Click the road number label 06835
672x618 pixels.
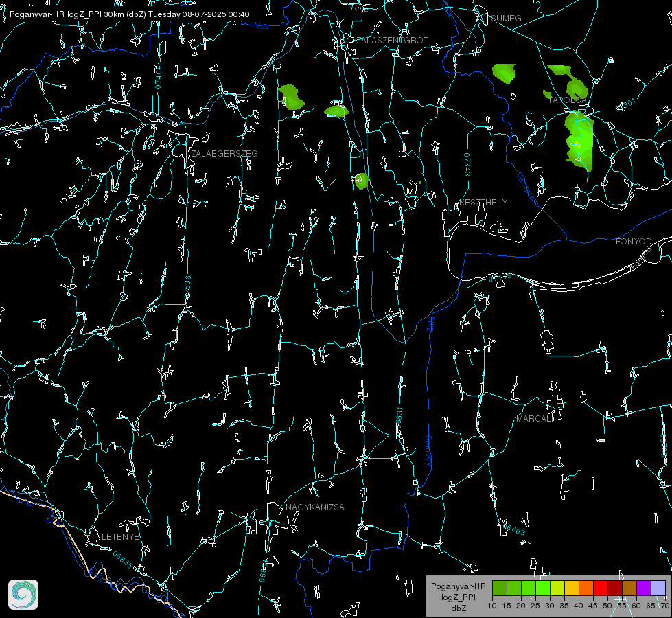click(123, 560)
